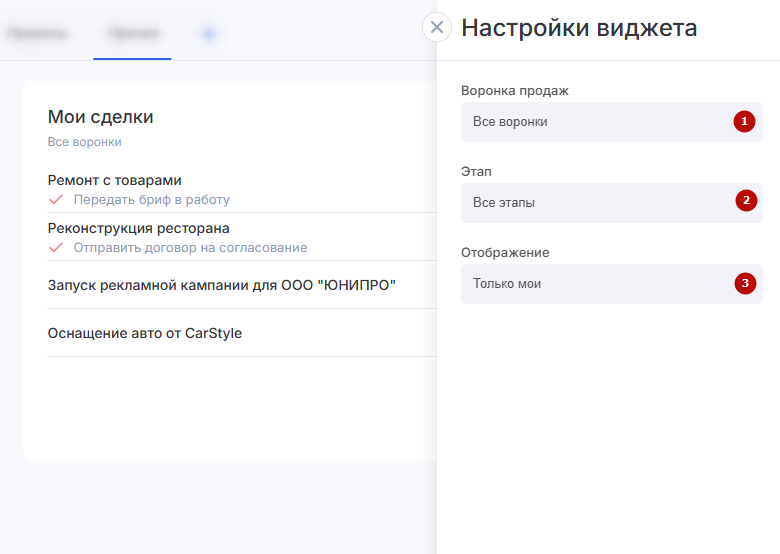Screen dimensions: 780x554
Task: Switch to the first blurred tab on the left
Action: pos(40,34)
